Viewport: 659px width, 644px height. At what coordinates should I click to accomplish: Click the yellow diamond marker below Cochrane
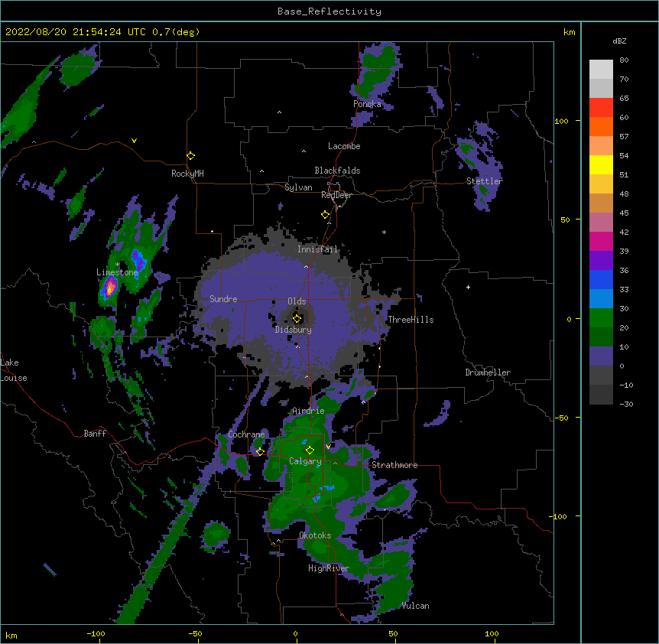(x=260, y=452)
